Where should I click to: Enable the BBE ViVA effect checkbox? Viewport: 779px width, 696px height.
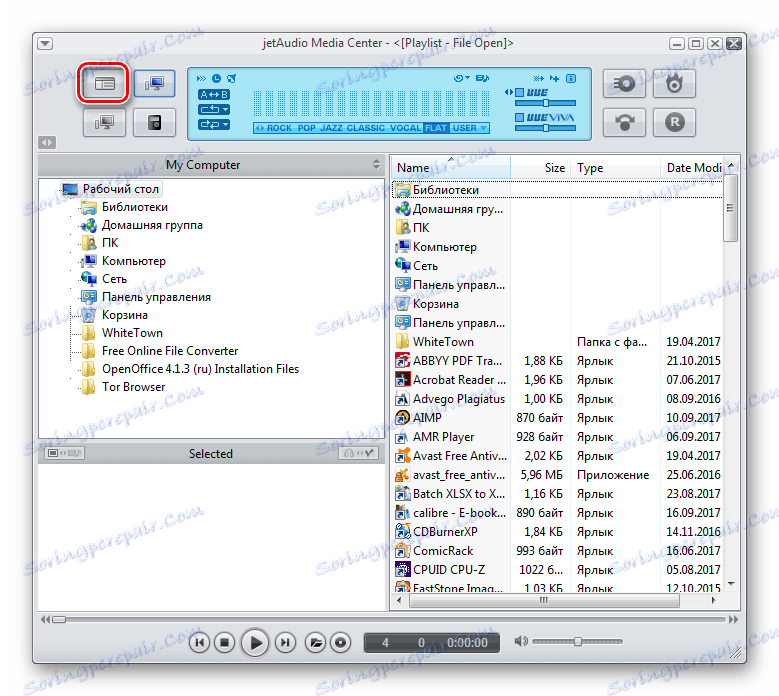(520, 118)
